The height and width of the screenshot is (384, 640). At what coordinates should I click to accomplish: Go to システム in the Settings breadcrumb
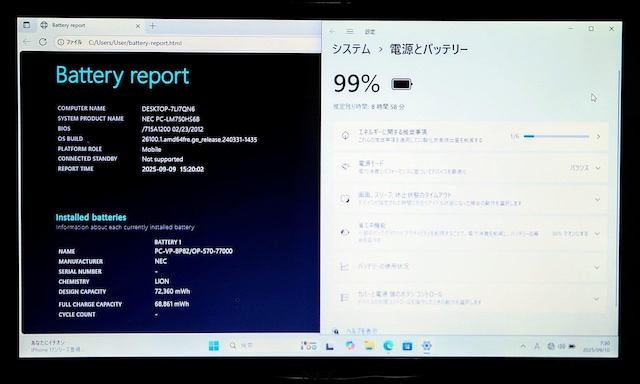click(351, 49)
